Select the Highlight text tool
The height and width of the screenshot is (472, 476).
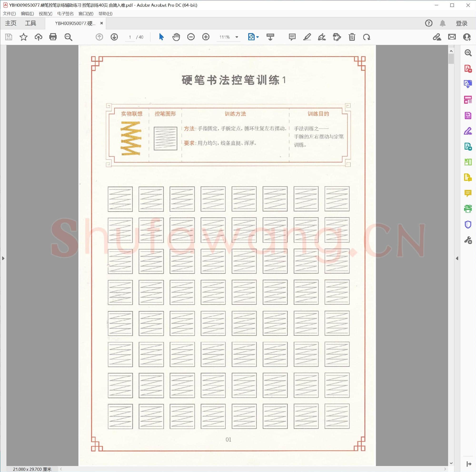(307, 37)
